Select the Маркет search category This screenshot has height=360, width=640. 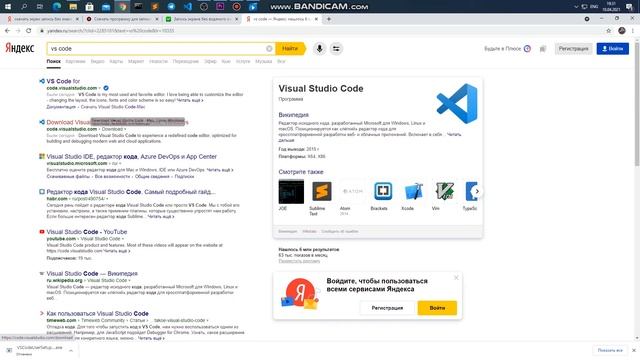136,61
